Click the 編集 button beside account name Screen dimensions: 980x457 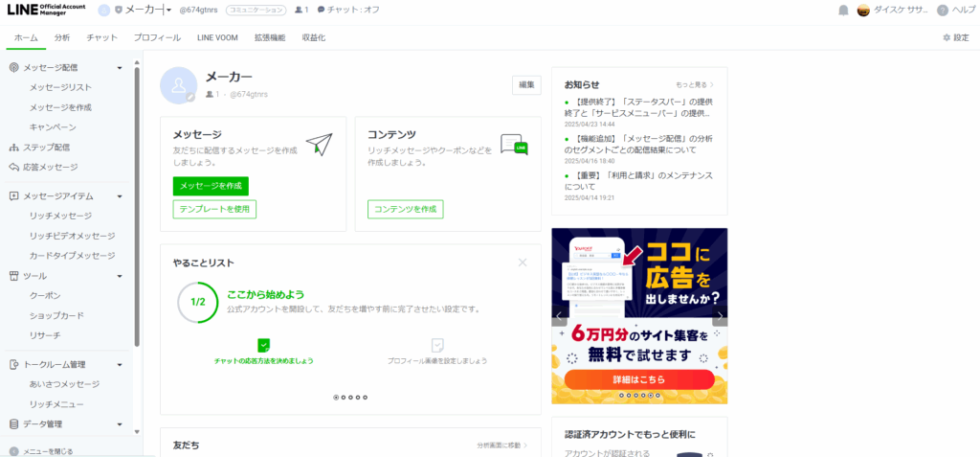coord(526,85)
